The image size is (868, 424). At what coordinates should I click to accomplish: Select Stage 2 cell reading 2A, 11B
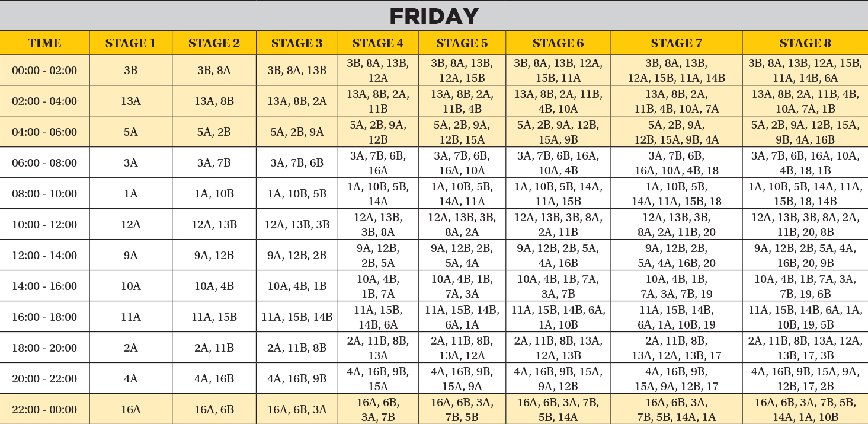coord(214,348)
